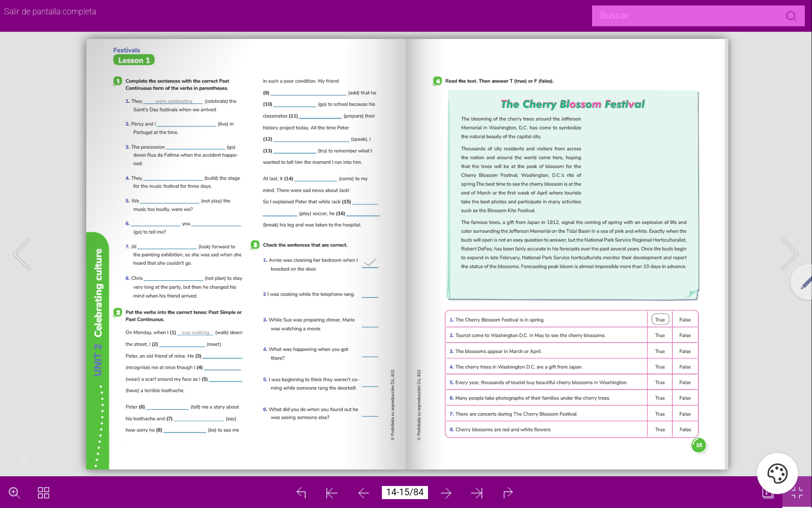Open the pencil annotation tool

pos(805,282)
